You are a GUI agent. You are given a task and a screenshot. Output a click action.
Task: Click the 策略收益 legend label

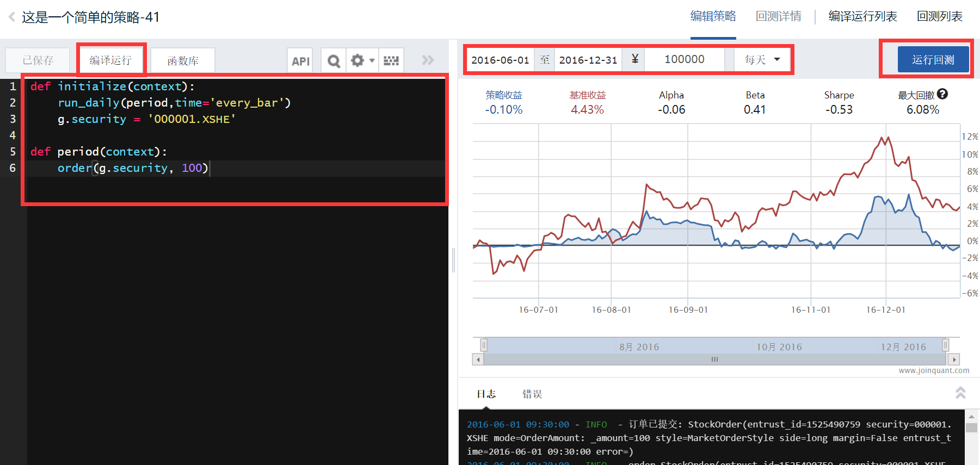tap(504, 95)
